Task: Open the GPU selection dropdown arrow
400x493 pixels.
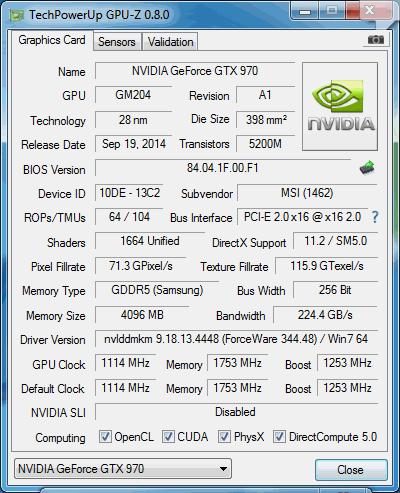Action: coord(223,469)
